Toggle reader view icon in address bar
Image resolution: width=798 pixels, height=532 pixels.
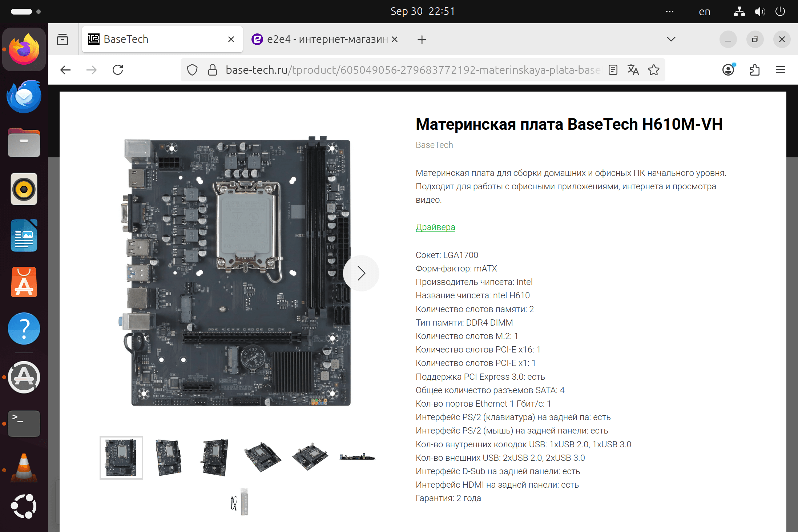coord(613,70)
